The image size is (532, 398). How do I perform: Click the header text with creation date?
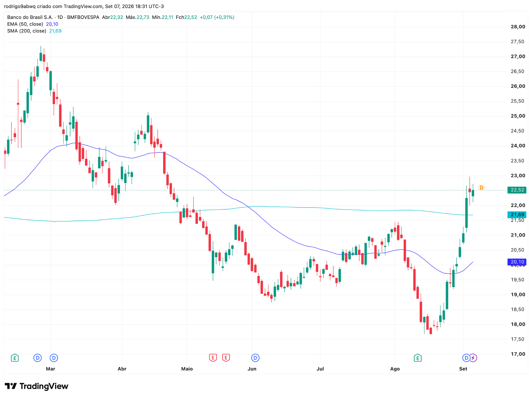(84, 6)
